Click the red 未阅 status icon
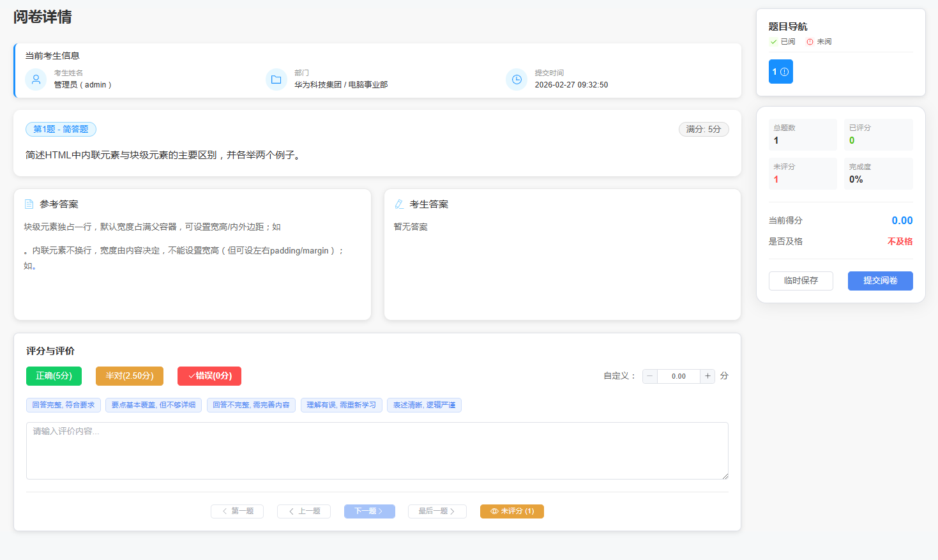 point(811,41)
